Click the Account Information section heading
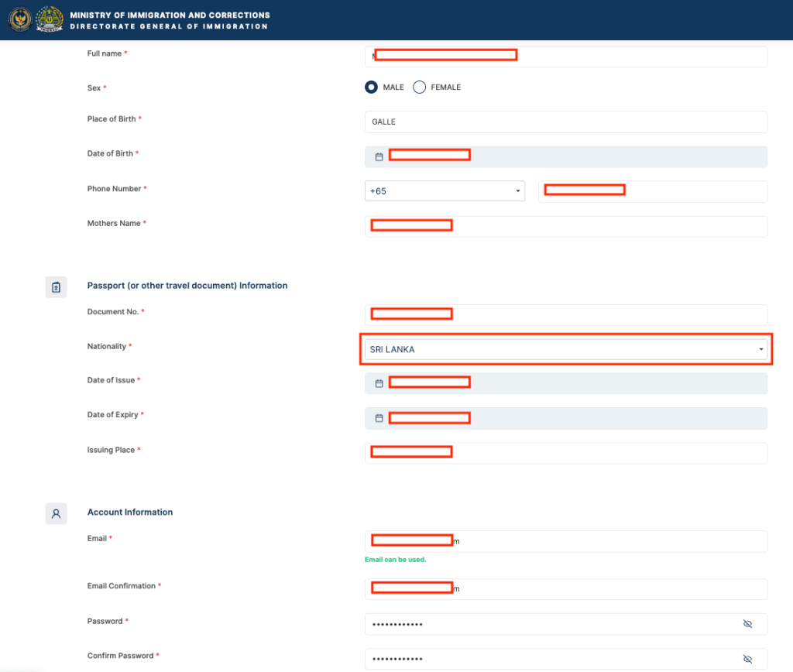The width and height of the screenshot is (793, 672). click(130, 512)
